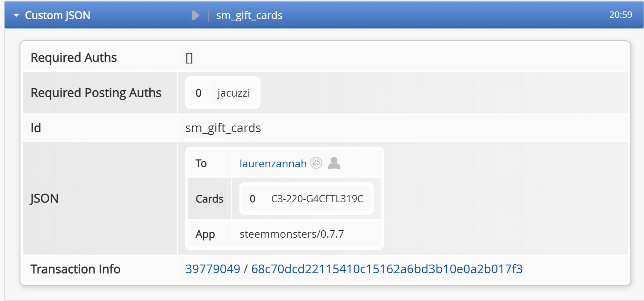Click the Id value sm_gift_cards
The width and height of the screenshot is (644, 301).
(223, 128)
